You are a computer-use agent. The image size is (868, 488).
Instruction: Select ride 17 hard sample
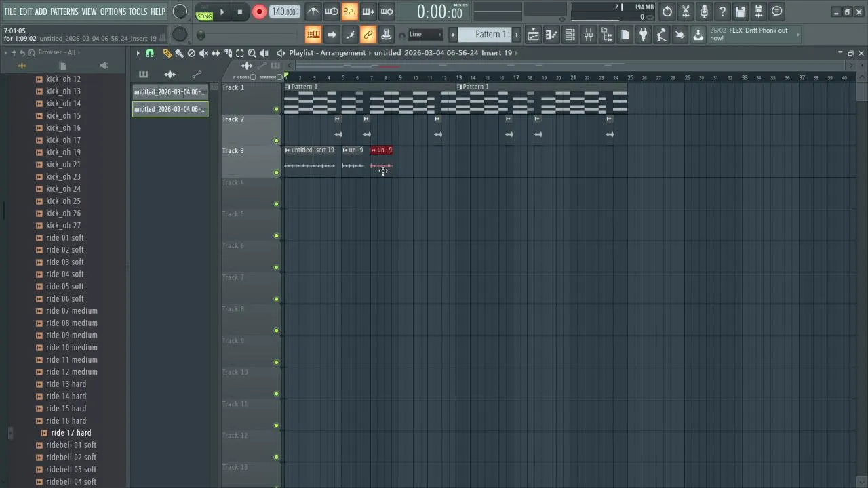click(71, 432)
